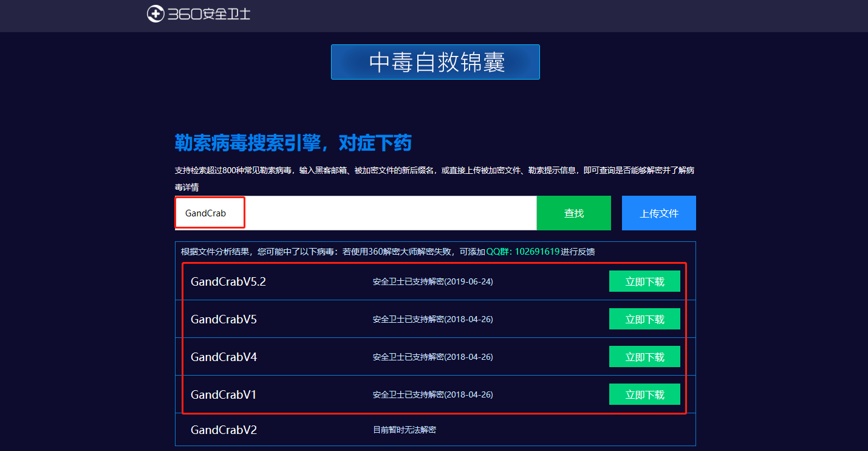868x451 pixels.
Task: Download the decryptor for GandCrabV1
Action: click(644, 394)
